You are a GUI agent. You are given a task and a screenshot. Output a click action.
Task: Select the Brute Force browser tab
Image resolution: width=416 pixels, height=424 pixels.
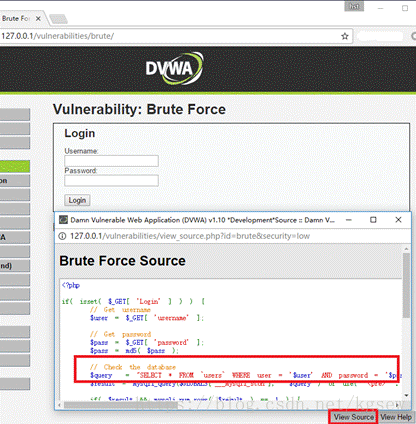[20, 19]
